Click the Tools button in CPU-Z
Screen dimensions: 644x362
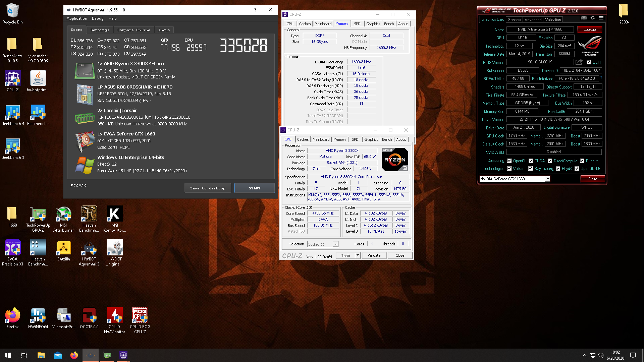pyautogui.click(x=345, y=255)
